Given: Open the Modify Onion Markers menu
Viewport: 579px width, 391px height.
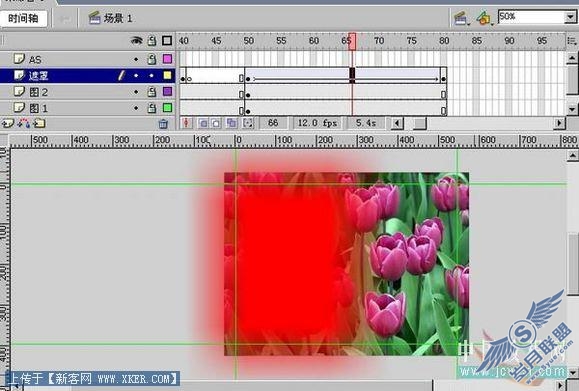Looking at the screenshot, I should click(248, 123).
